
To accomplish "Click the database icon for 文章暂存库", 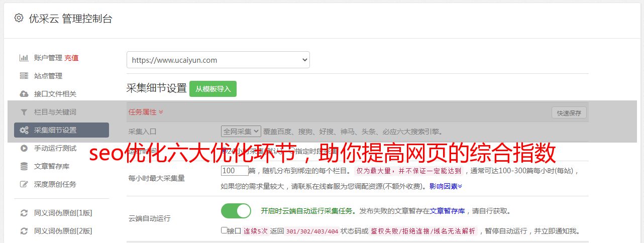I will tap(24, 166).
